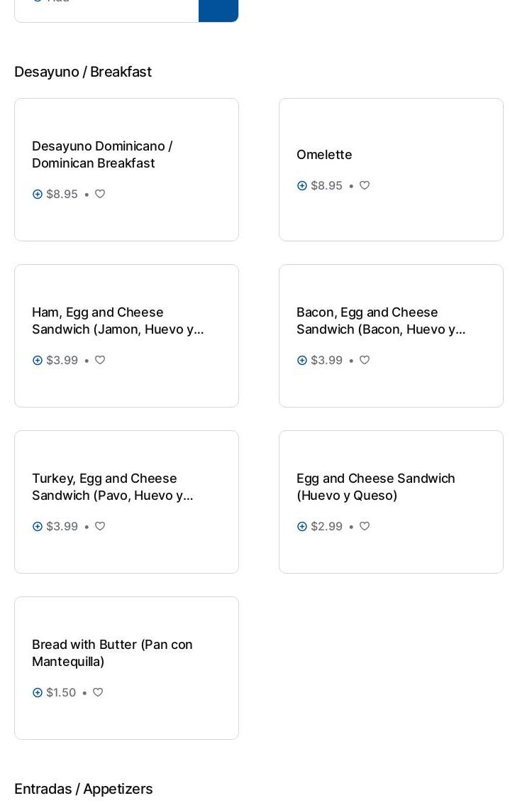532x803 pixels.
Task: Add Ham, Egg and Cheese Sandwich plus icon
Action: pos(38,360)
